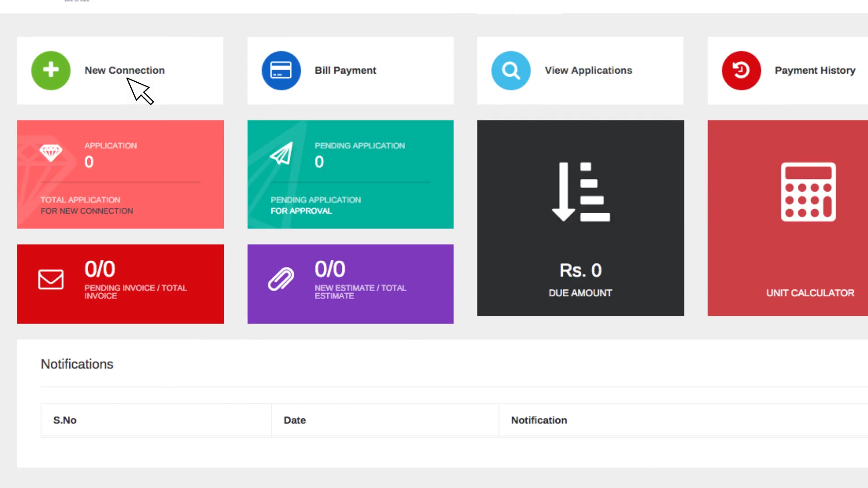Click the calculator icon in Unit Calculator
The height and width of the screenshot is (488, 868).
click(x=808, y=192)
